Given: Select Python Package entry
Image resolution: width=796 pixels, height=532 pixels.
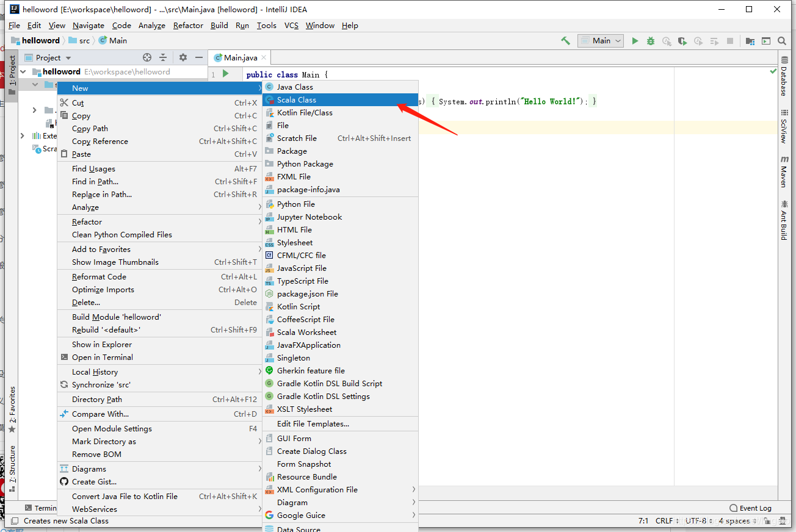Looking at the screenshot, I should point(340,164).
